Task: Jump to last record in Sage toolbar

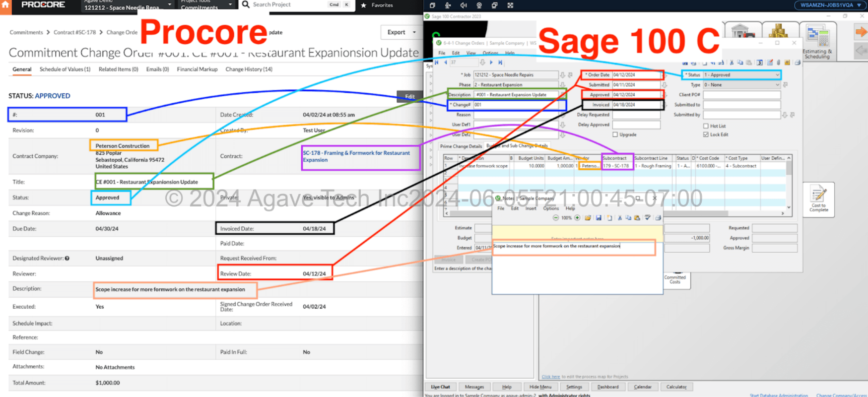Action: coord(500,63)
